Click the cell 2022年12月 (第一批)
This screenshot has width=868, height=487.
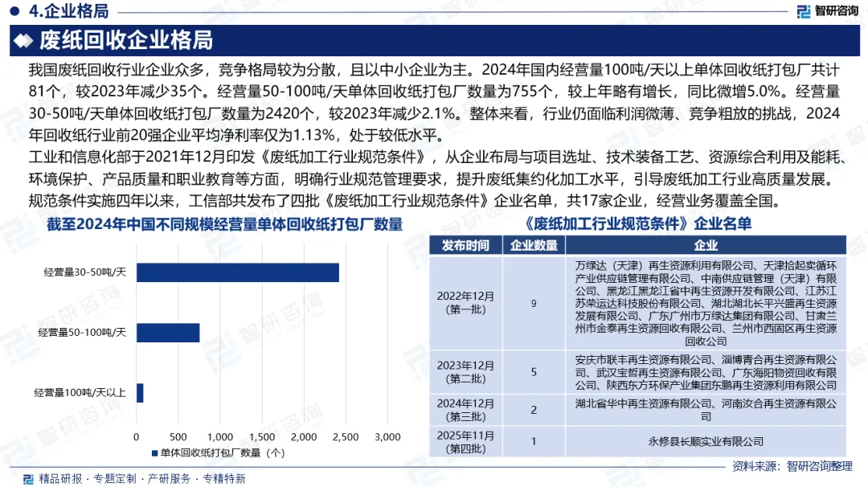pyautogui.click(x=465, y=303)
